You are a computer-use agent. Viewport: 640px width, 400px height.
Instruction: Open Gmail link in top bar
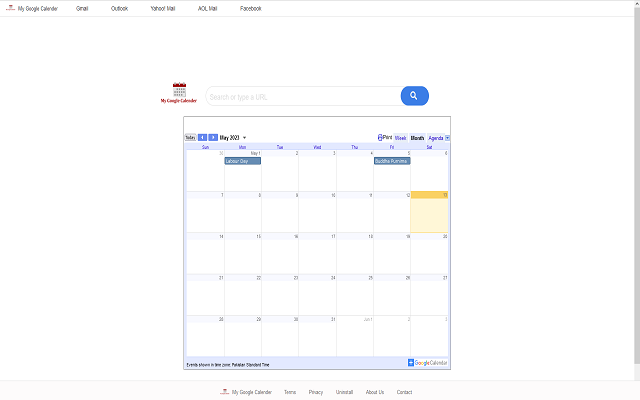click(x=82, y=8)
